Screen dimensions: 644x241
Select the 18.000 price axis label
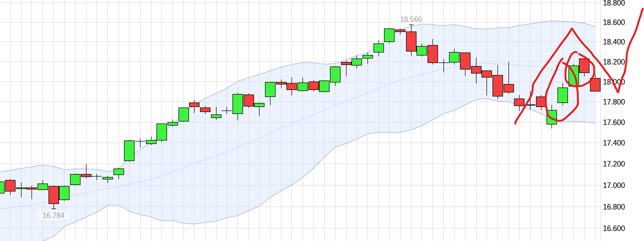tap(614, 82)
